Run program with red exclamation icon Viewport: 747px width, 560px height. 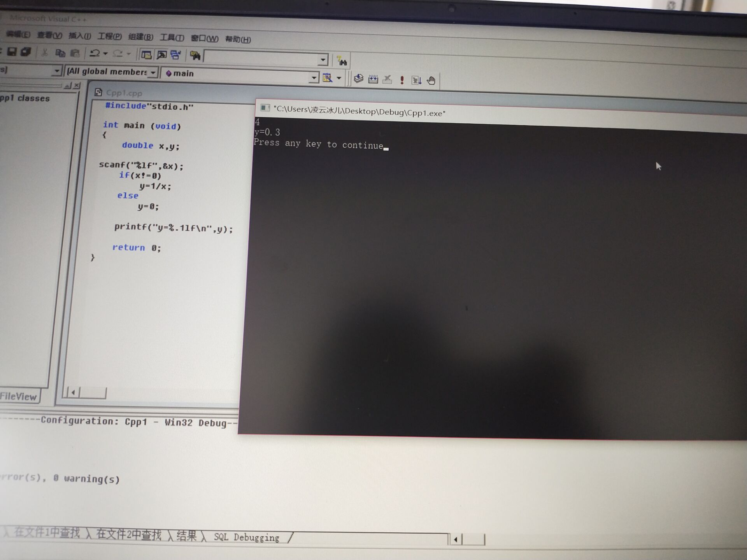402,80
